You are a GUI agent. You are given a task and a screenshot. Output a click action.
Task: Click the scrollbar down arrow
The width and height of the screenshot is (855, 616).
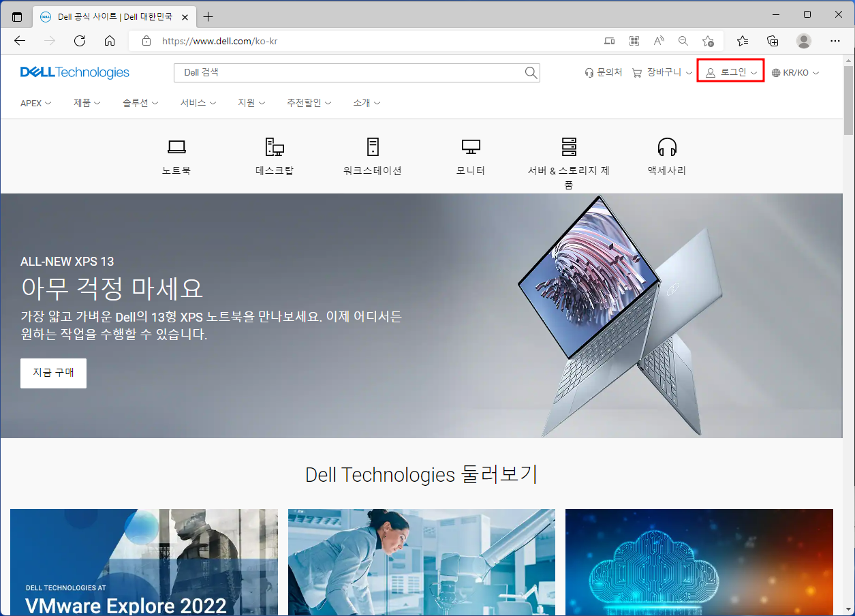pos(848,609)
